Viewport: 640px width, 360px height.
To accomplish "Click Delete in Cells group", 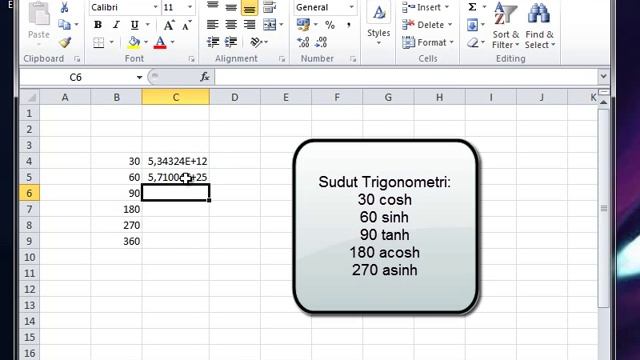I will pos(427,24).
